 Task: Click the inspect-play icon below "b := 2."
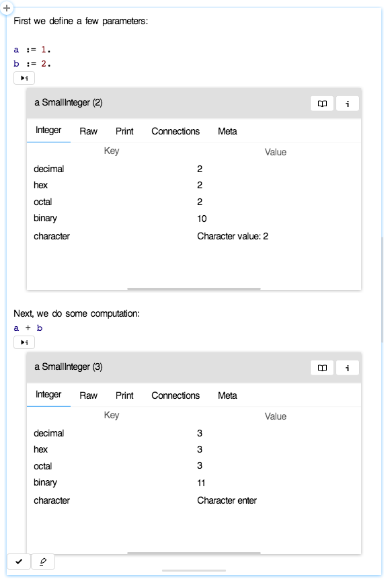[24, 77]
